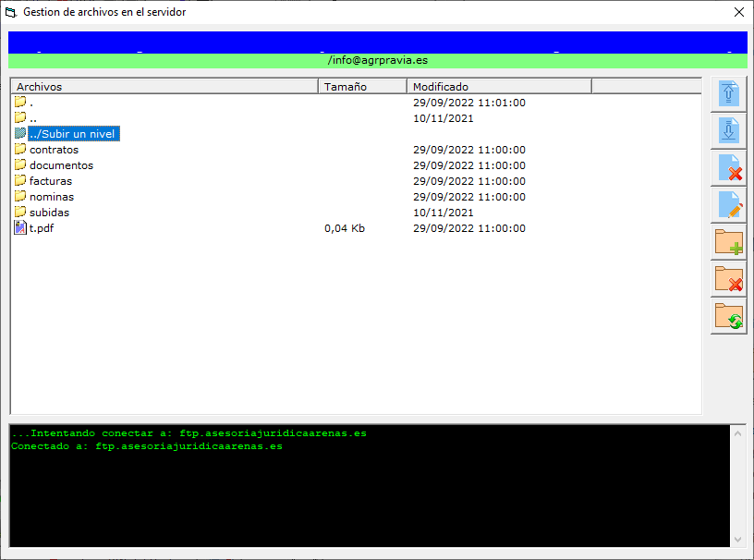Viewport: 754px width, 560px height.
Task: Select the documentos folder
Action: pyautogui.click(x=61, y=165)
